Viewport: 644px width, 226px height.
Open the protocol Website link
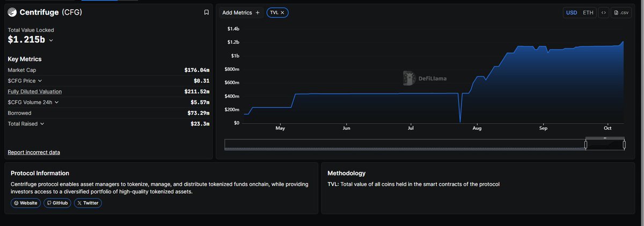26,203
